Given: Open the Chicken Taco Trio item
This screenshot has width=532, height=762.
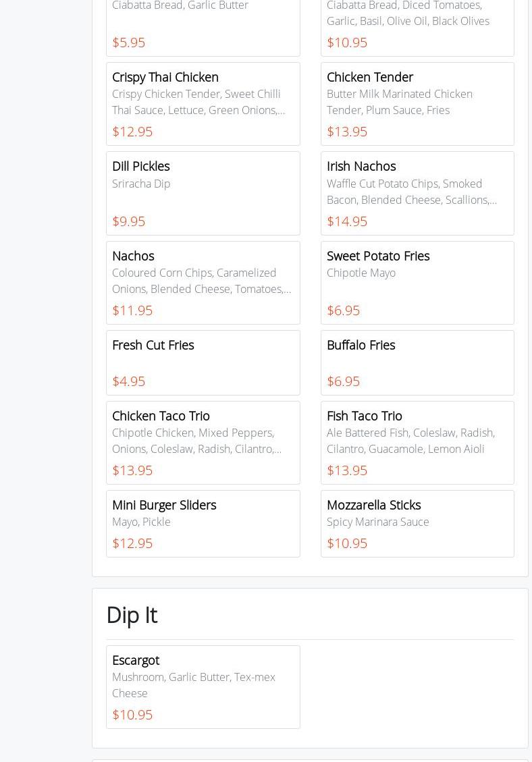Looking at the screenshot, I should coord(203,443).
